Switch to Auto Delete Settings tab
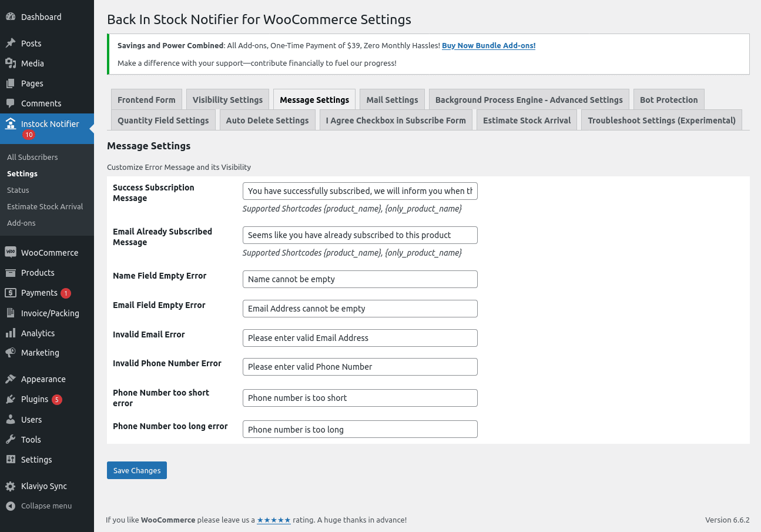Screen dimensions: 761x532 267,120
